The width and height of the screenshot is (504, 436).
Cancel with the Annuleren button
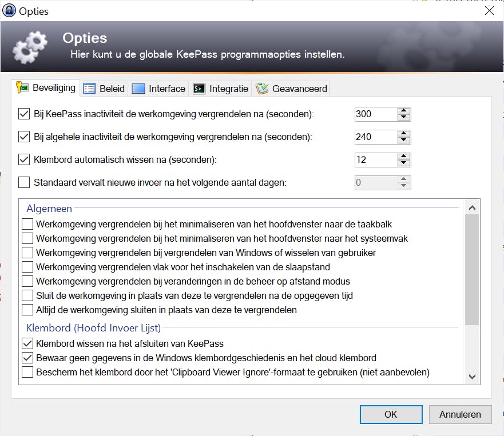(460, 414)
